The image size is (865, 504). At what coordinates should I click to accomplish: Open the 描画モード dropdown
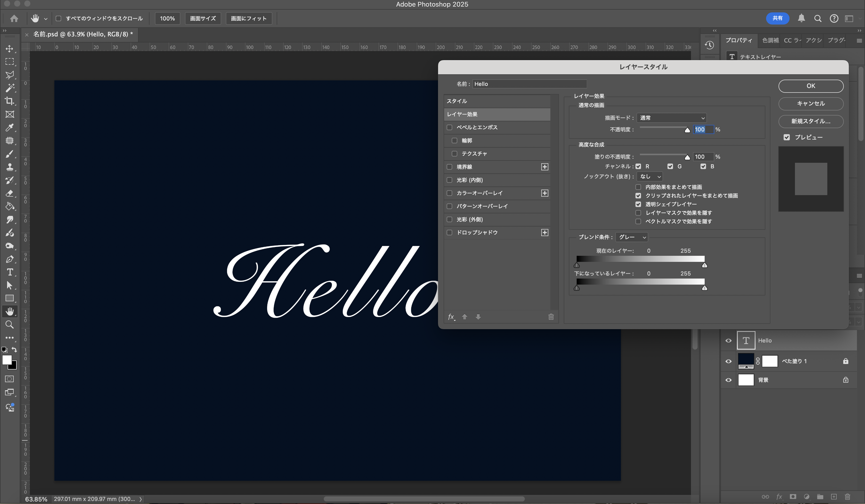pyautogui.click(x=672, y=118)
